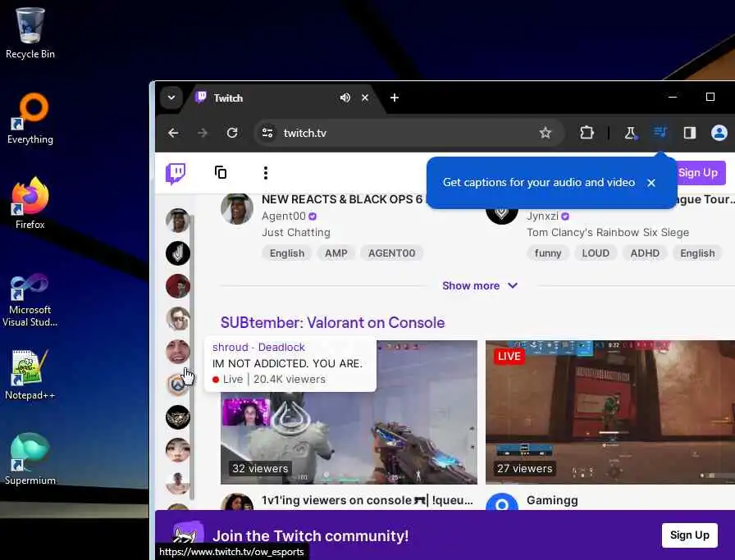The height and width of the screenshot is (560, 735).
Task: Open Gamingg blue circular channel avatar
Action: [x=502, y=503]
